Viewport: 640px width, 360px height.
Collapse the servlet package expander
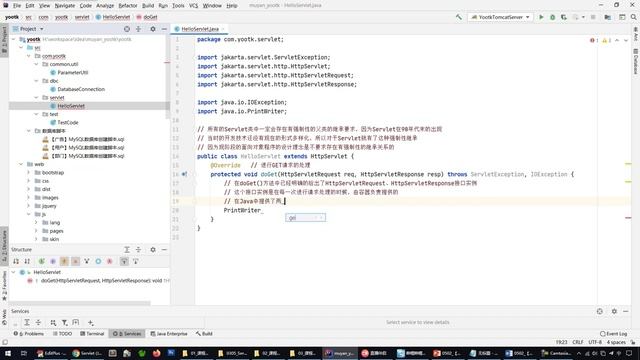click(x=36, y=98)
